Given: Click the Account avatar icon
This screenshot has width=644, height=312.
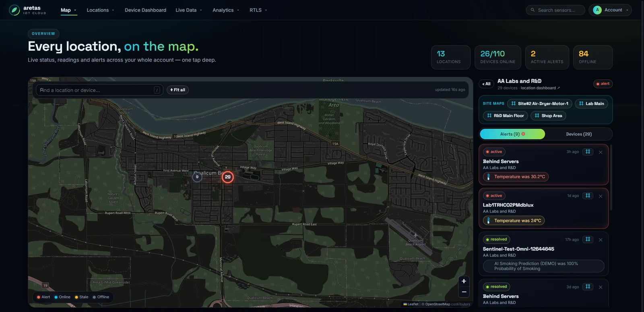Looking at the screenshot, I should pyautogui.click(x=597, y=10).
